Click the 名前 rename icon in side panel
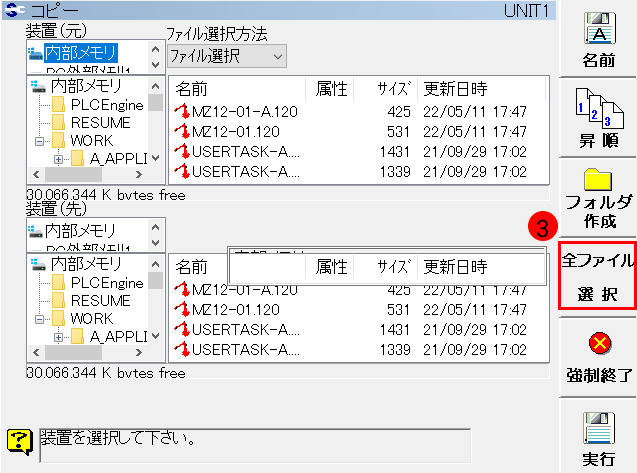 [600, 28]
